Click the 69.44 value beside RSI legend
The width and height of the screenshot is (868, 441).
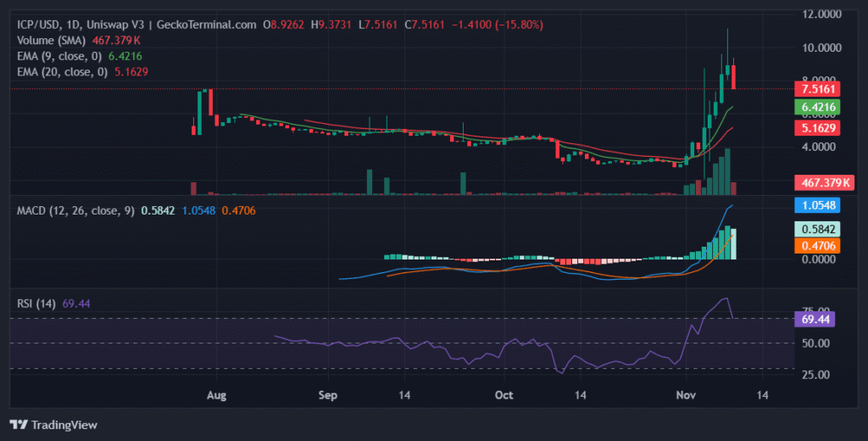coord(76,304)
